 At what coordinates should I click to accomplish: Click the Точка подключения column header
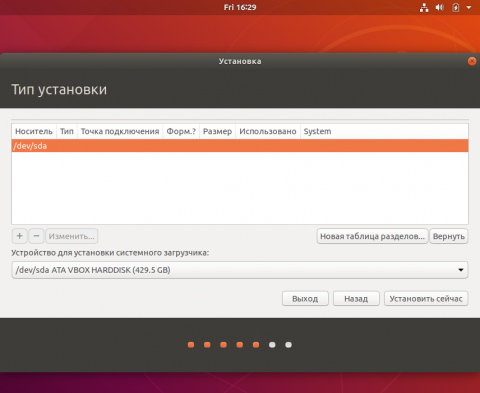[120, 131]
